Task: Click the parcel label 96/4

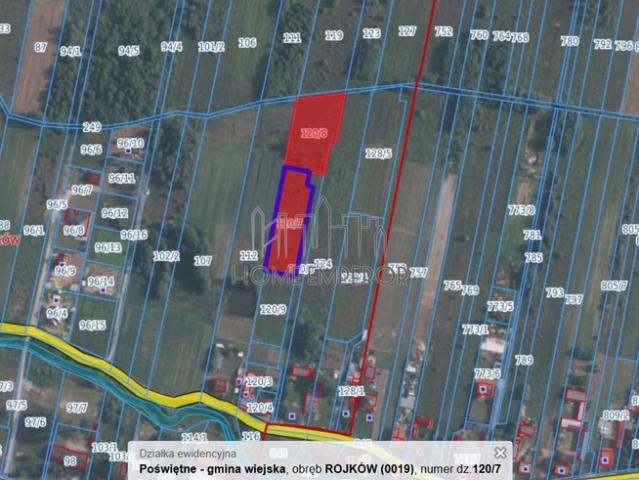Action: [57, 313]
